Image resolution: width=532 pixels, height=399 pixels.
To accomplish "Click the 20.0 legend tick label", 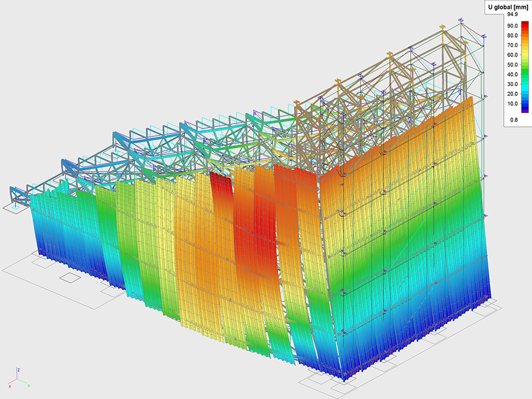I will (x=511, y=94).
